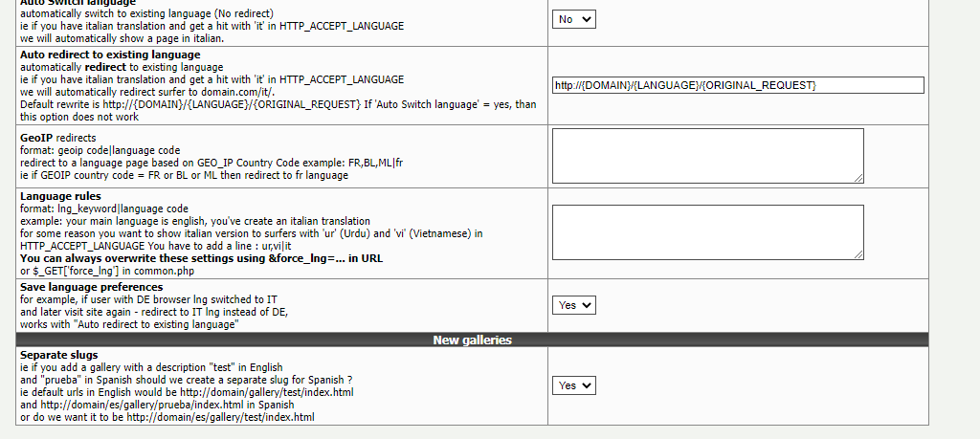Click the 'Default rewrite is http://{DOMAIN}' line
The image size is (980, 439).
(278, 104)
